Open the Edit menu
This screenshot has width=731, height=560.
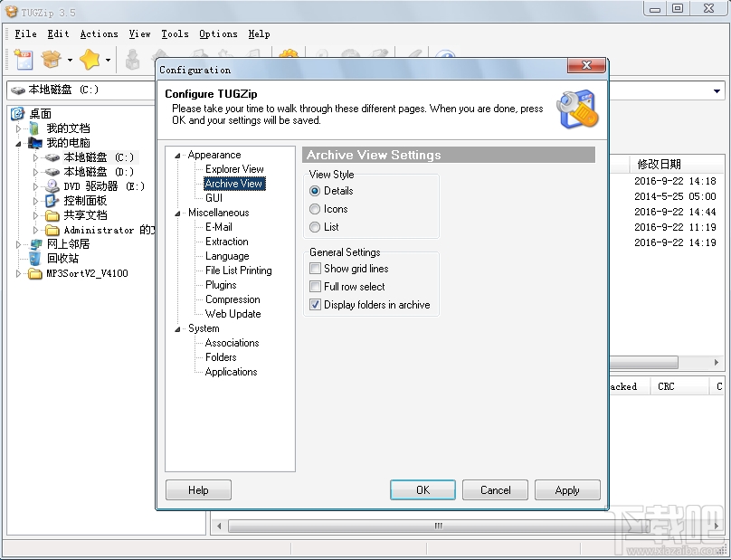(x=58, y=34)
